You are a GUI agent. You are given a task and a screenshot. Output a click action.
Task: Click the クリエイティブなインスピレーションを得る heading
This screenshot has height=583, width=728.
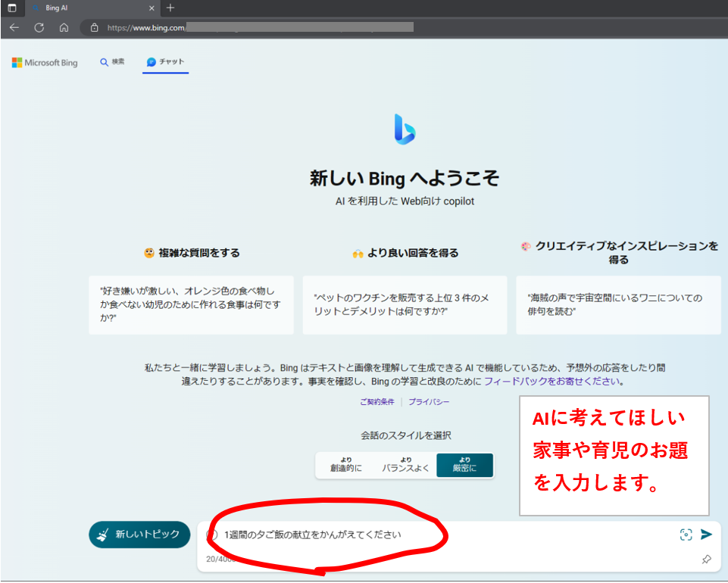620,253
